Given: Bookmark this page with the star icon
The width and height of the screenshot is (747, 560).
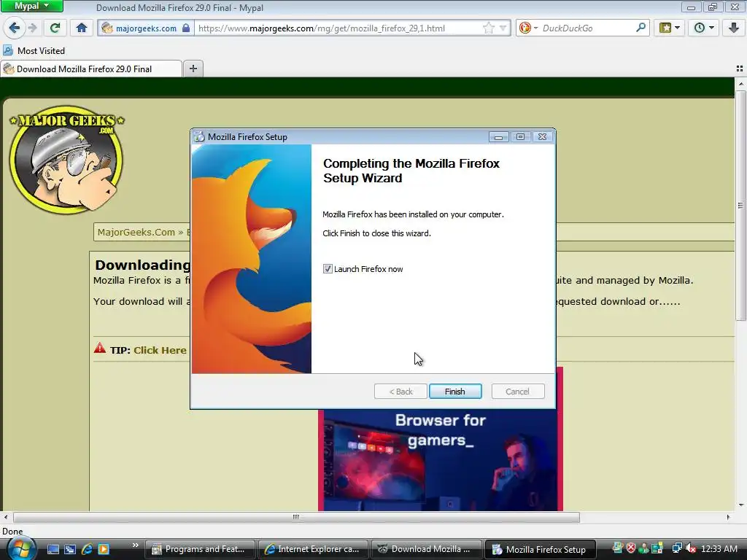Looking at the screenshot, I should pyautogui.click(x=488, y=28).
